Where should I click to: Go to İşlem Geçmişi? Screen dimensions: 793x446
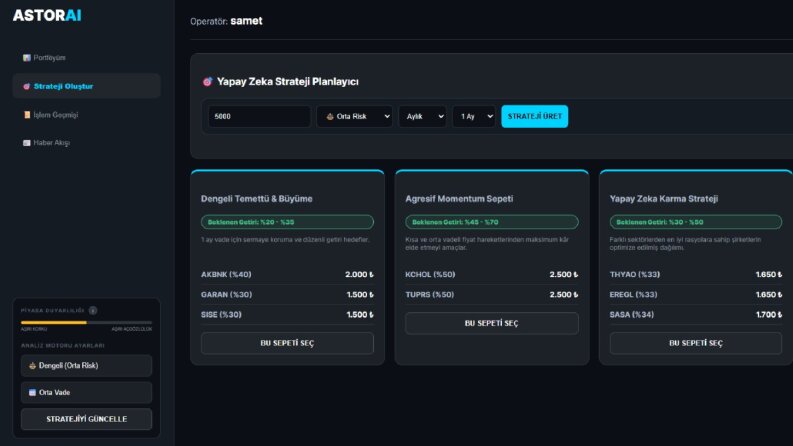click(86, 115)
